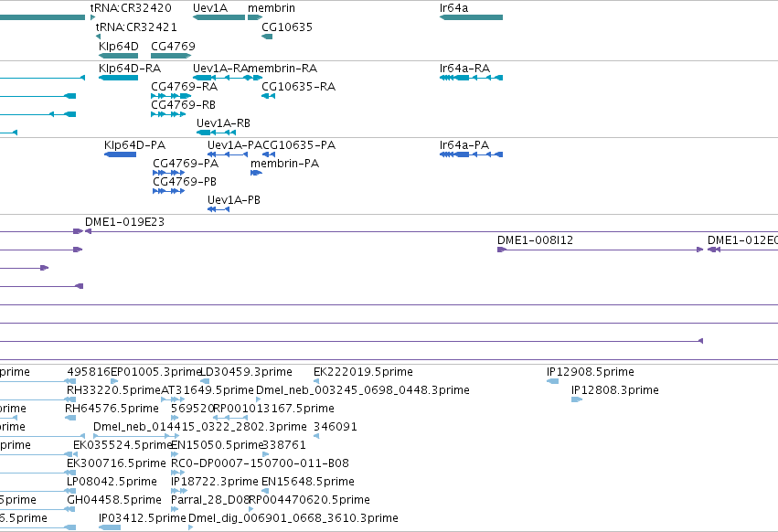Click the Uev1A gene label
This screenshot has height=532, width=778.
point(210,8)
